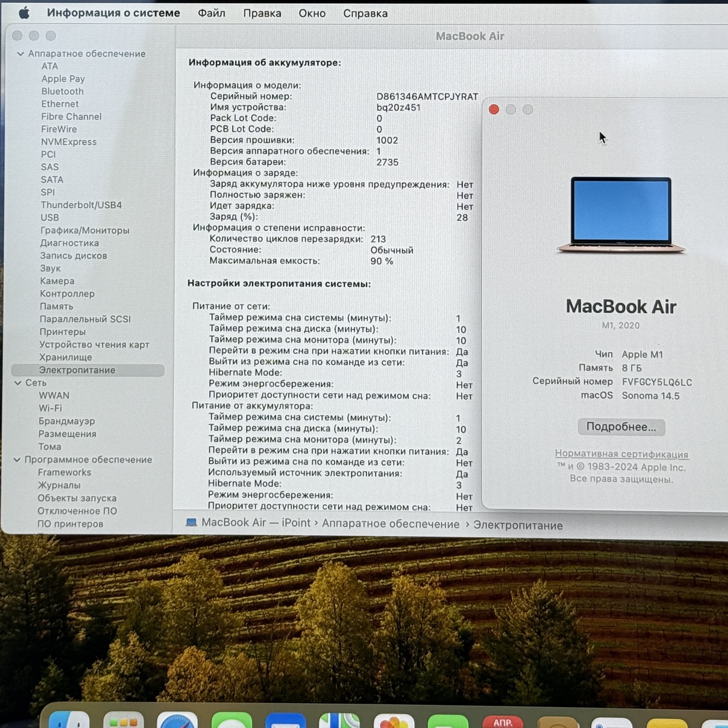Click Электропитание in the path bar

[518, 525]
